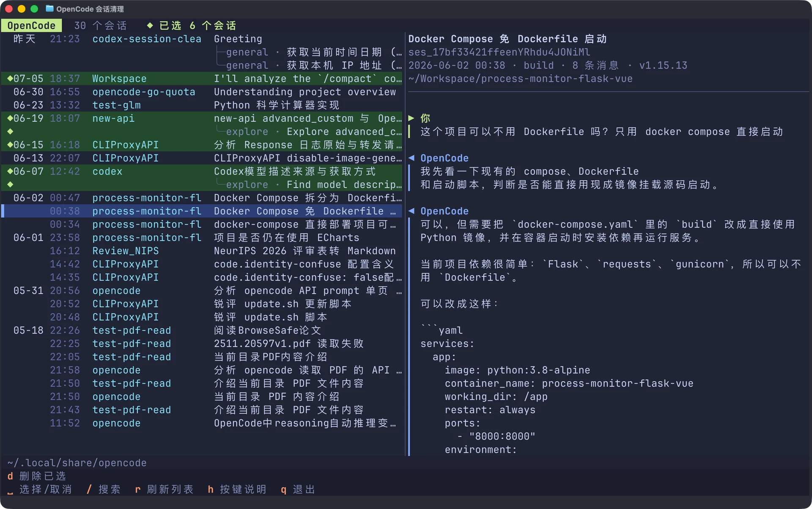Click the user question about Dockerfile

(x=602, y=131)
